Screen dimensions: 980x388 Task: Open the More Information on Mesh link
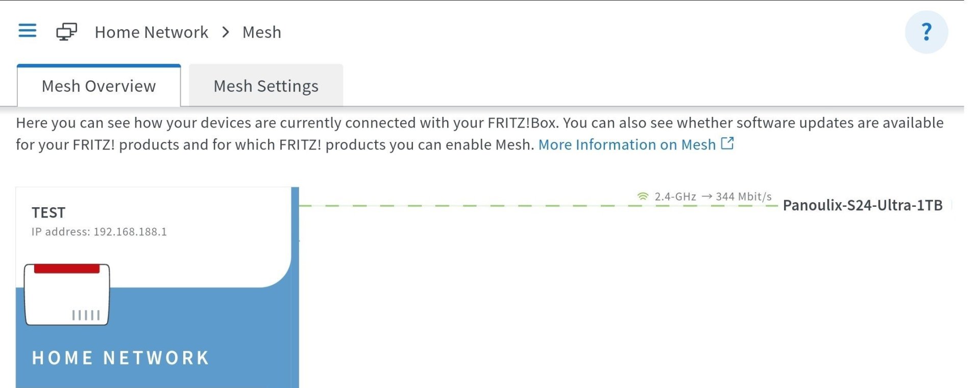627,145
